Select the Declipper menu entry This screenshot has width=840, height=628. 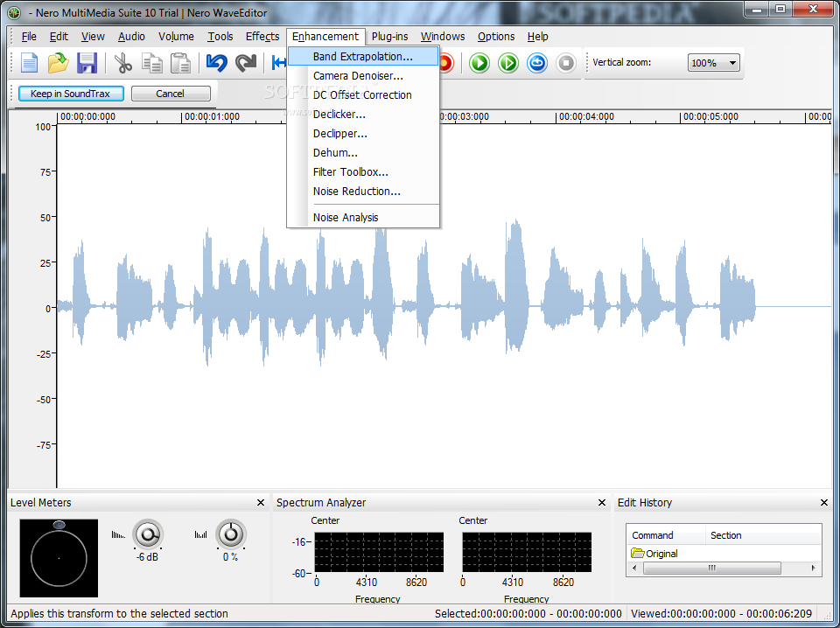tap(363, 134)
